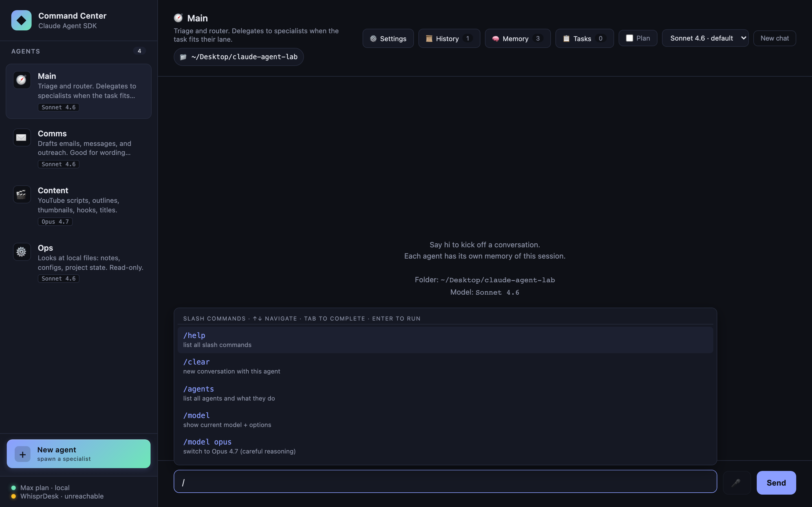This screenshot has height=507, width=812.
Task: Start a New chat
Action: coord(775,38)
